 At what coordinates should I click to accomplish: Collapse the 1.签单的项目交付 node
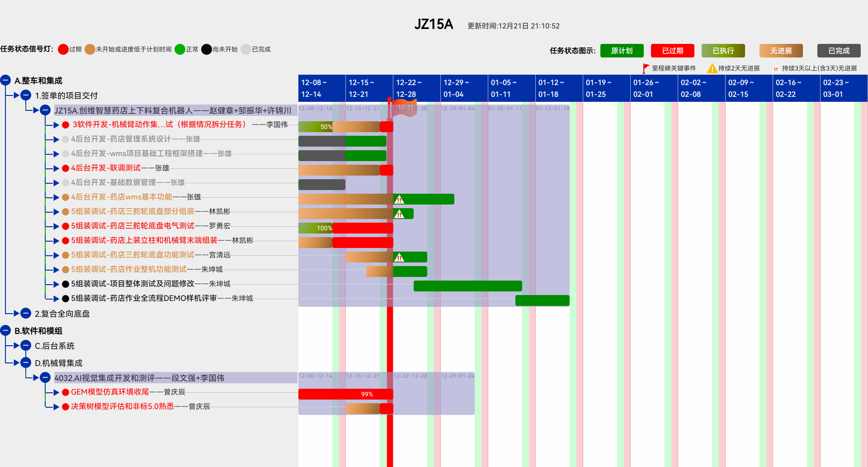click(26, 95)
